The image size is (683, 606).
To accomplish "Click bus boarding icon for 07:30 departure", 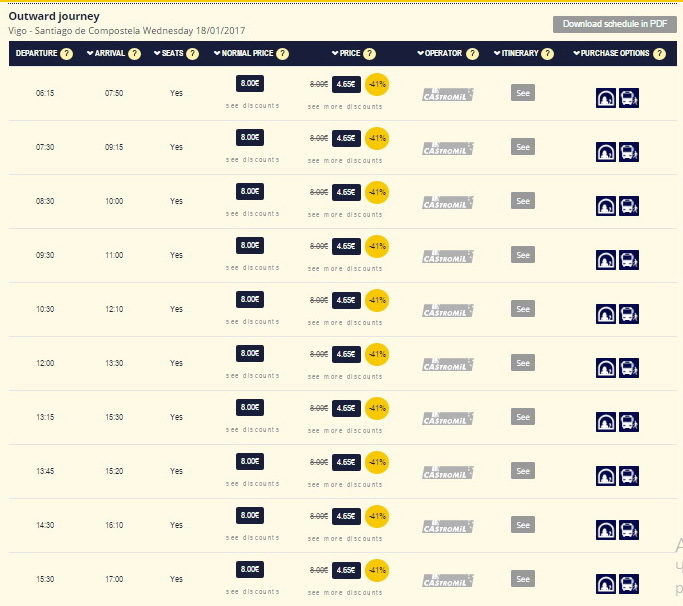I will (x=629, y=152).
